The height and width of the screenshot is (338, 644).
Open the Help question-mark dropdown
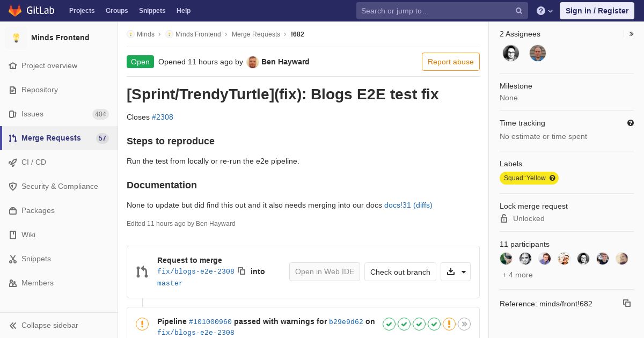[545, 11]
